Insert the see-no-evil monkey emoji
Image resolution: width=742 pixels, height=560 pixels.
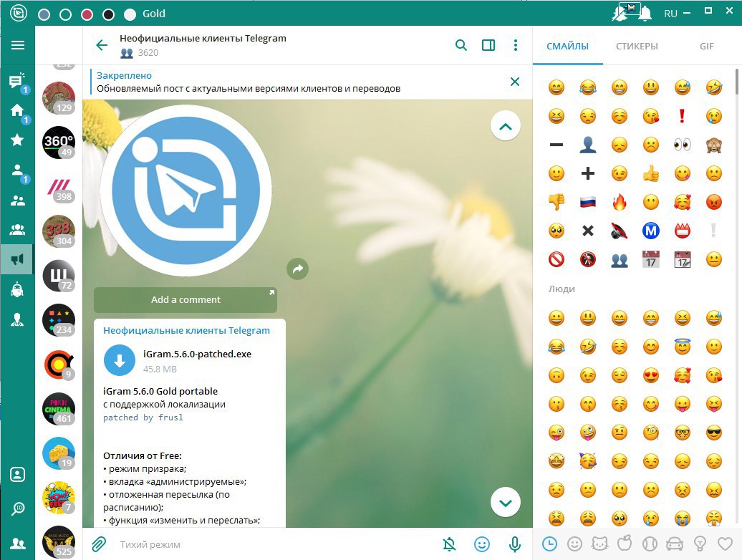[713, 145]
